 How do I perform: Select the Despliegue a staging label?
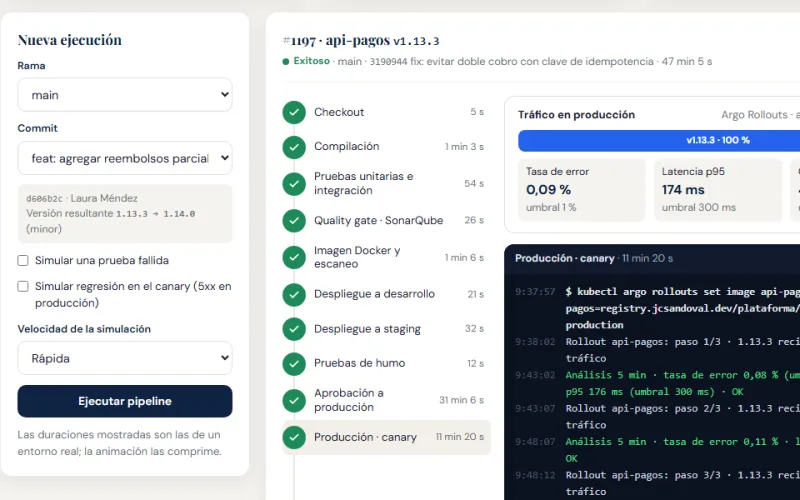(x=367, y=329)
